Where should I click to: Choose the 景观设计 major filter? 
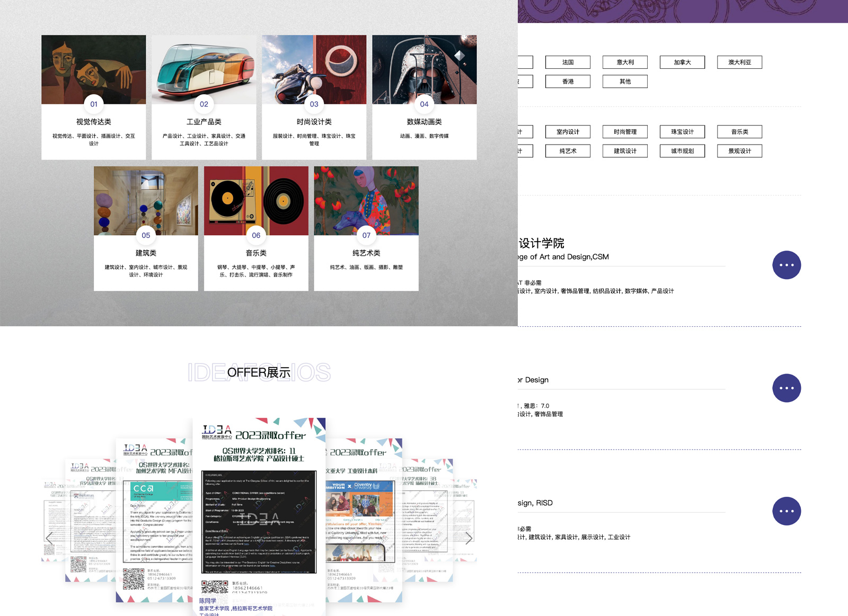(x=740, y=151)
